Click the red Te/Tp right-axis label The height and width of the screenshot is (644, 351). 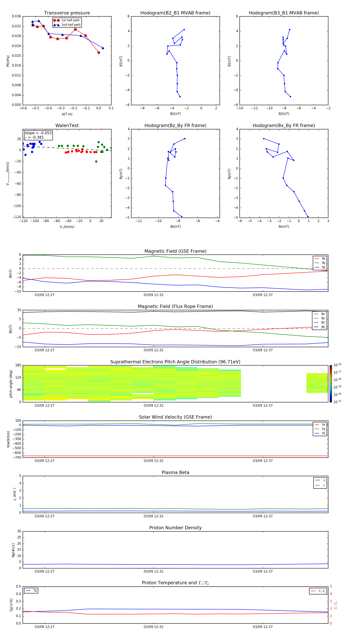coord(336,605)
